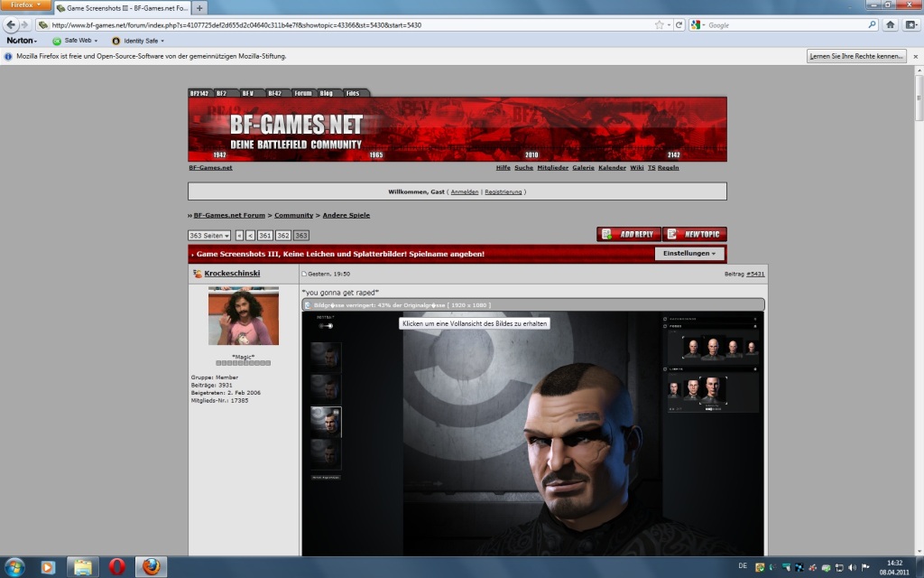924x578 pixels.
Task: Open Windows Media Player from taskbar
Action: click(48, 567)
